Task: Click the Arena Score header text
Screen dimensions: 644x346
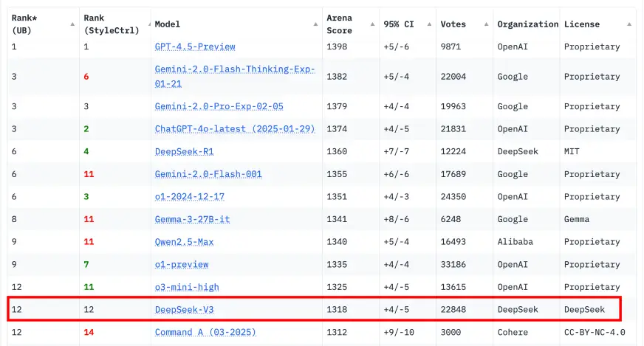Action: click(339, 24)
